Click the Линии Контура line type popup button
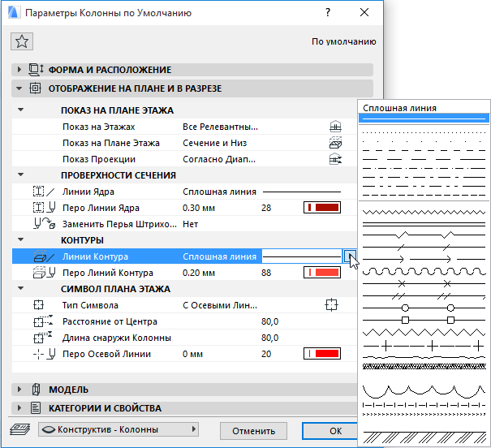491x448 pixels. coord(350,256)
